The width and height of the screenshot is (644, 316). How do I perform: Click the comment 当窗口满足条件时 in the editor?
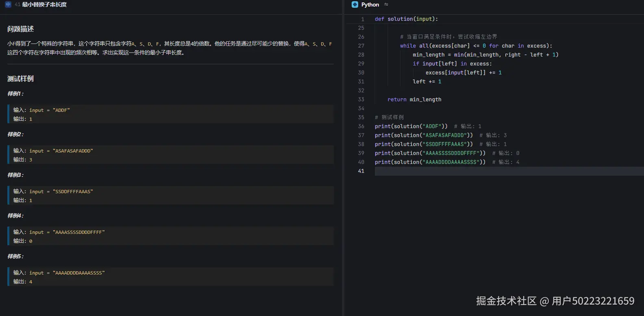(x=449, y=37)
